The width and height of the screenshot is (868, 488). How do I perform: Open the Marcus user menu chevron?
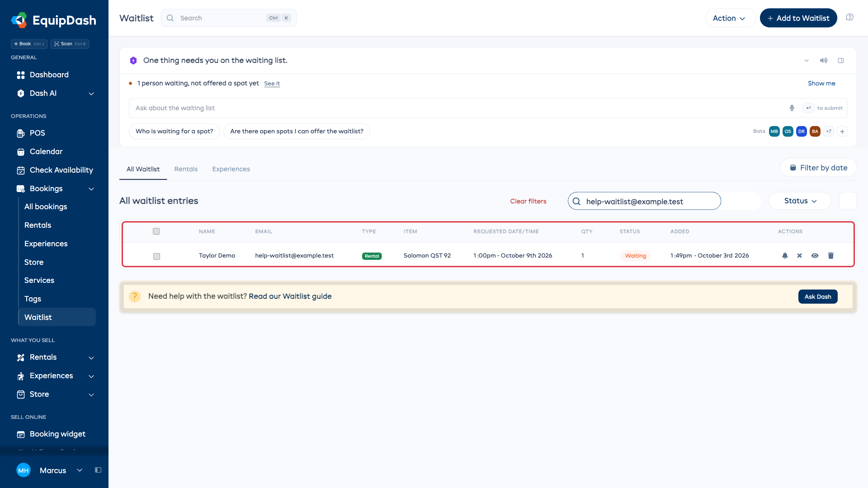80,470
